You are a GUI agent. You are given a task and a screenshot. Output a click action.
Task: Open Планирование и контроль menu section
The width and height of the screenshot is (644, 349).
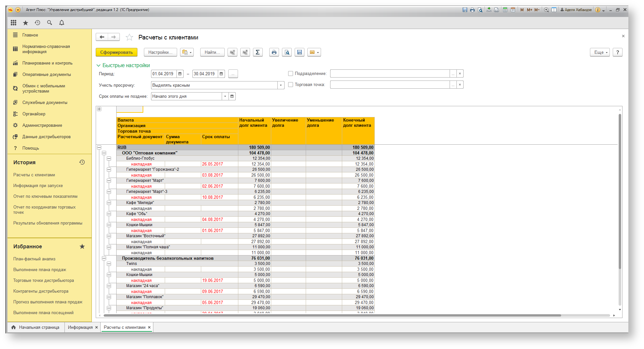[48, 63]
